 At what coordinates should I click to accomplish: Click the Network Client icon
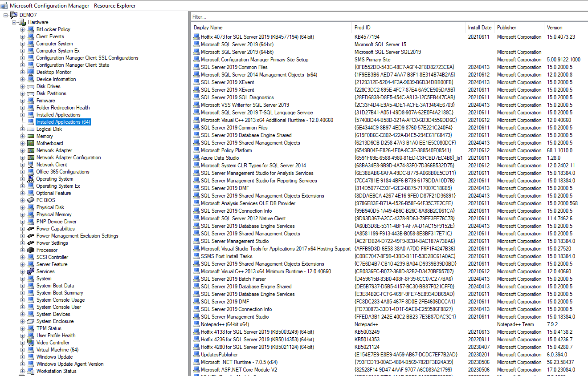coord(31,165)
